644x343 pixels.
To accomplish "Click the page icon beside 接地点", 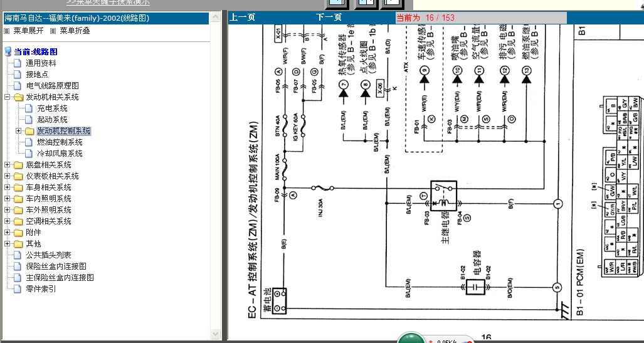I will (18, 75).
